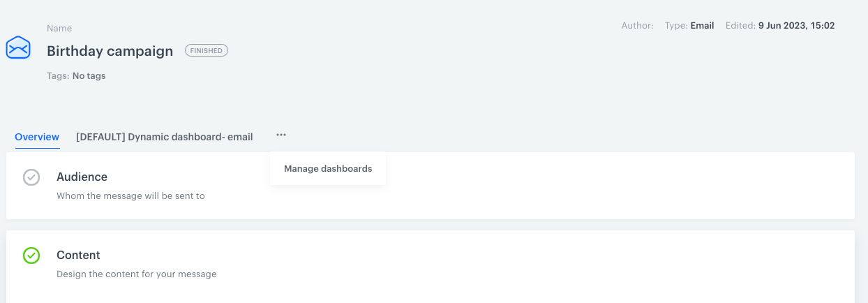This screenshot has width=868, height=303.
Task: Switch to the Overview tab
Action: [37, 137]
